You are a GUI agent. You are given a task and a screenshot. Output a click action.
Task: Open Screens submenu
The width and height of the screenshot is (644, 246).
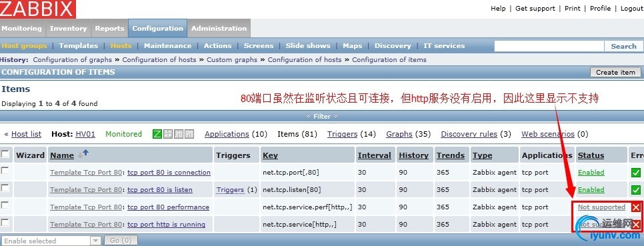tap(259, 45)
